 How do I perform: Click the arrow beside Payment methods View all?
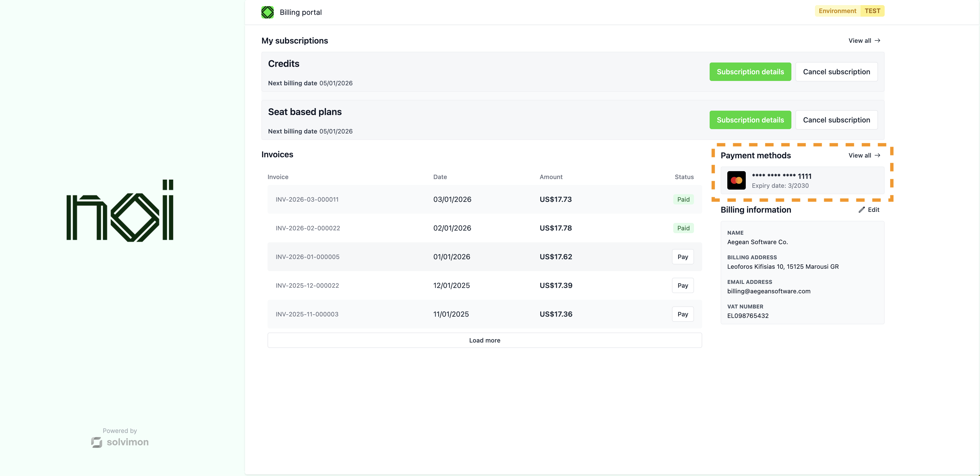[x=877, y=156]
